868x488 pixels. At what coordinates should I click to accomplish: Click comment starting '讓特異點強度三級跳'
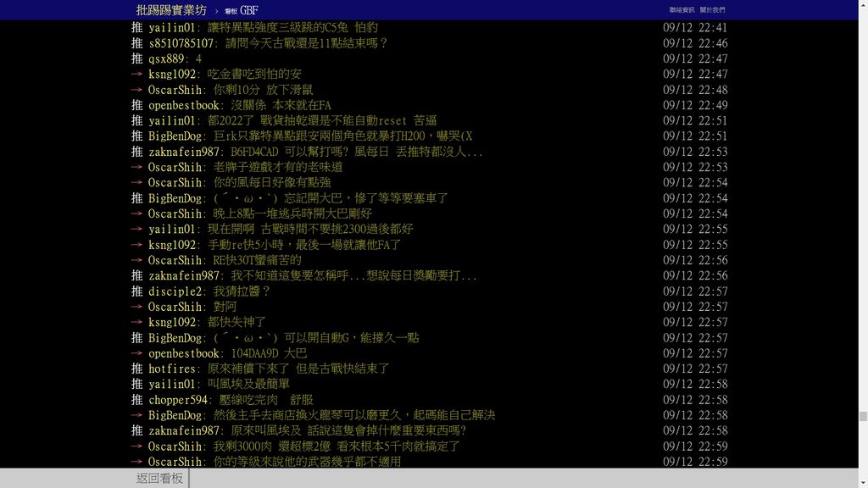coord(292,28)
